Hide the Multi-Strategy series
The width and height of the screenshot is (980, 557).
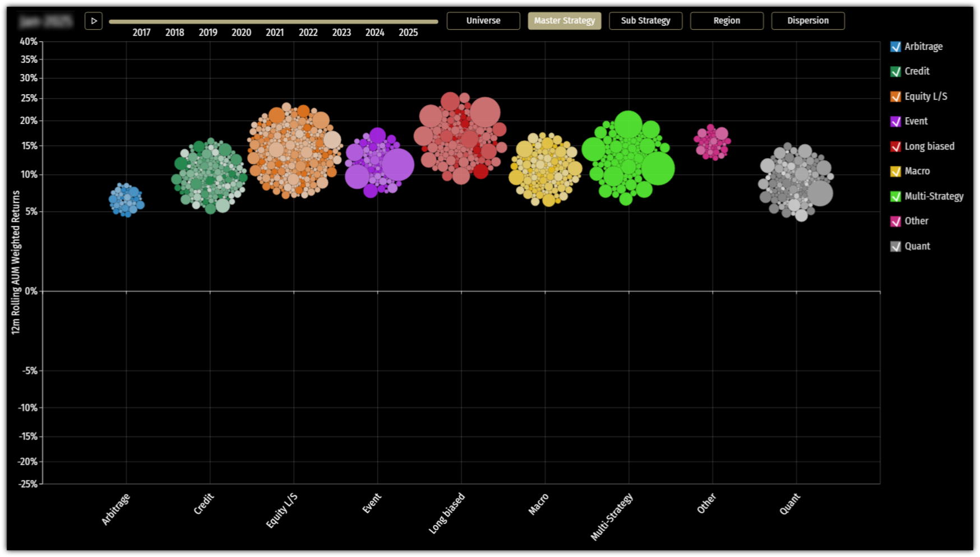coord(895,196)
